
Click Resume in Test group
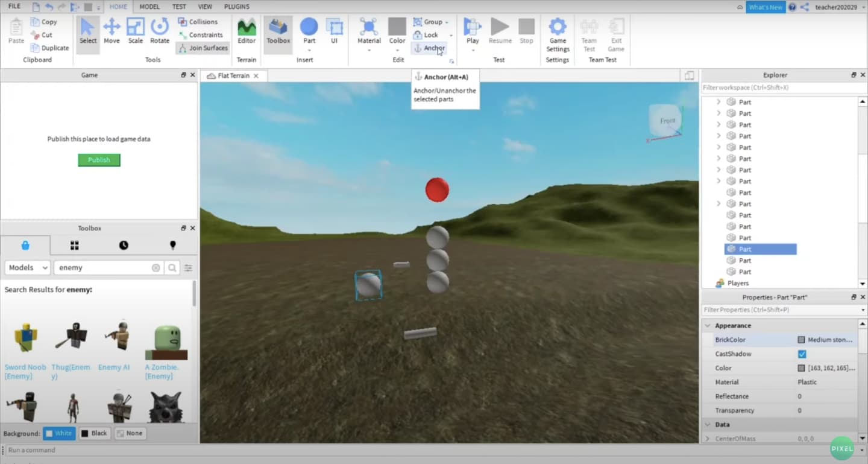coord(500,31)
